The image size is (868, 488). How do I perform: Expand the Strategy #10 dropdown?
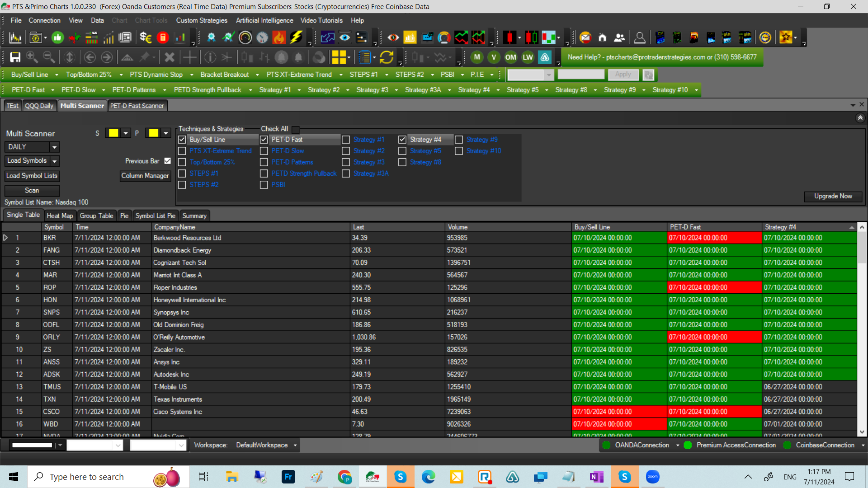click(696, 90)
